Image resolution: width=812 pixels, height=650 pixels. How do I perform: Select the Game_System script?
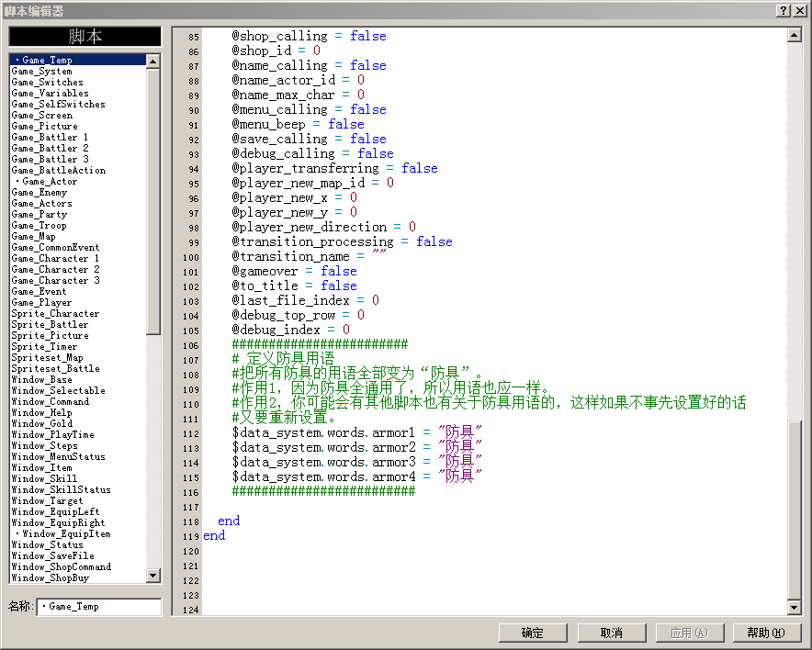pyautogui.click(x=78, y=71)
